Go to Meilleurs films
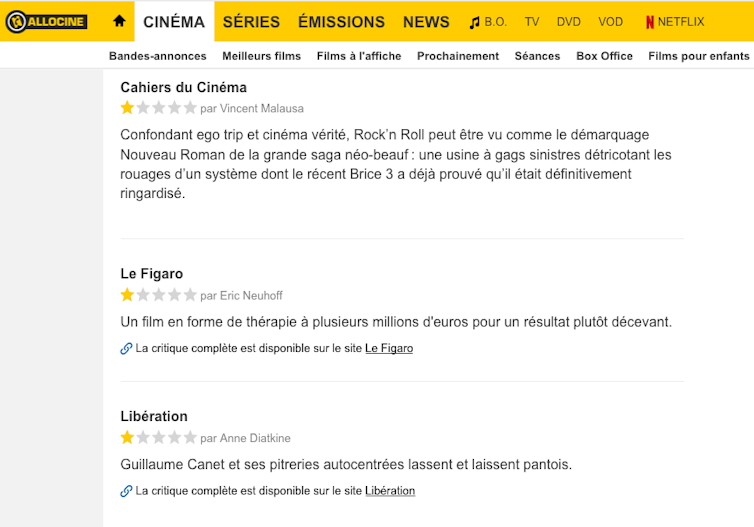The height and width of the screenshot is (527, 754). click(262, 56)
